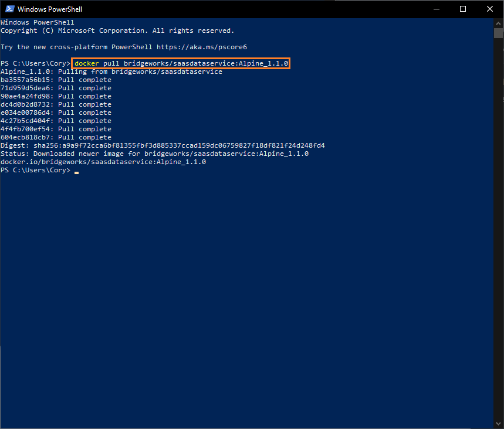Click the 'Status: Downloaded newer image' line

coord(154,154)
